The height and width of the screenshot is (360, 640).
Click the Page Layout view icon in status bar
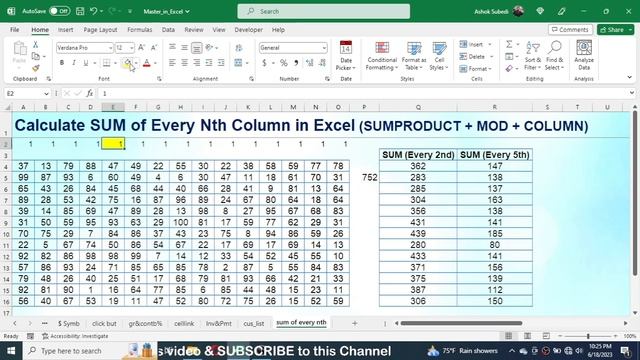[x=527, y=336]
